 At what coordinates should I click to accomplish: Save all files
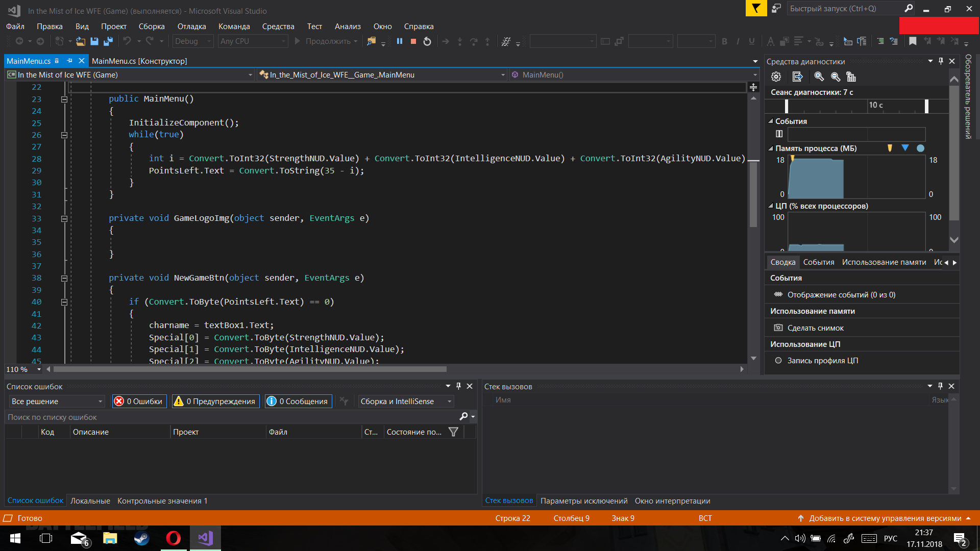point(108,41)
